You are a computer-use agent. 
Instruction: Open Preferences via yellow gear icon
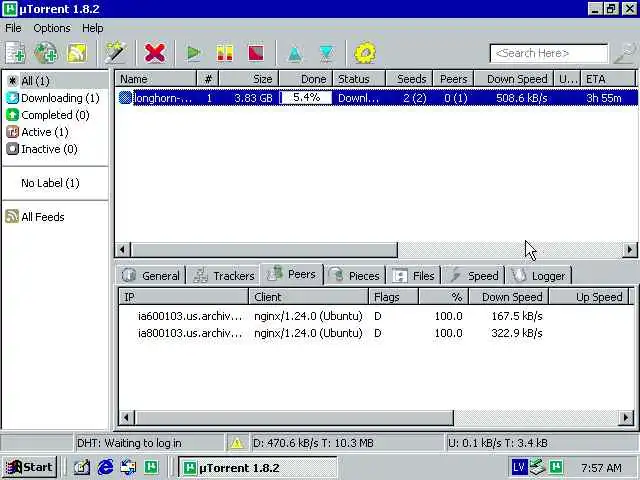tap(364, 53)
